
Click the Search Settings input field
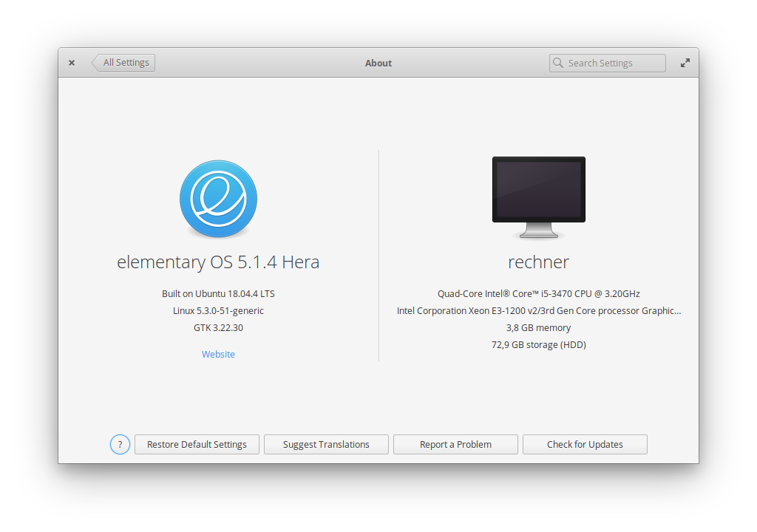(608, 64)
